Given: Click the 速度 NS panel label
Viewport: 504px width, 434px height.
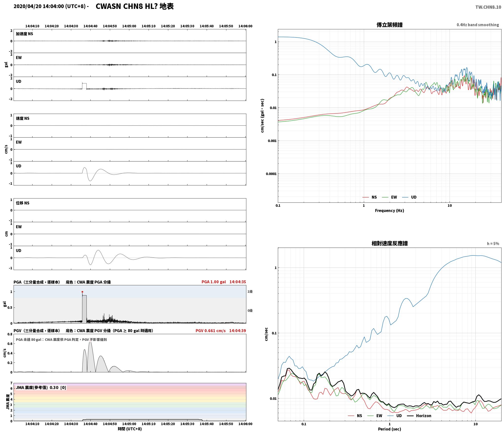Looking at the screenshot, I should pyautogui.click(x=23, y=118).
